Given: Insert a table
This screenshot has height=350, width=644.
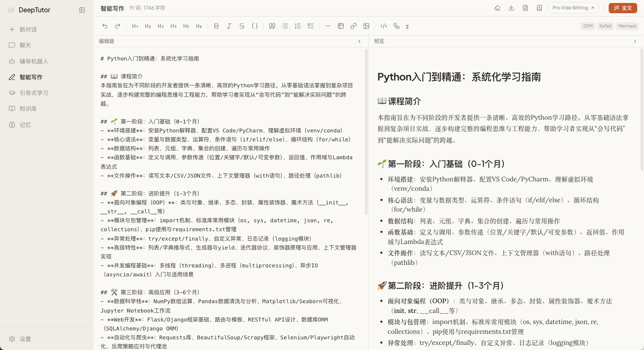Looking at the screenshot, I should tap(341, 26).
